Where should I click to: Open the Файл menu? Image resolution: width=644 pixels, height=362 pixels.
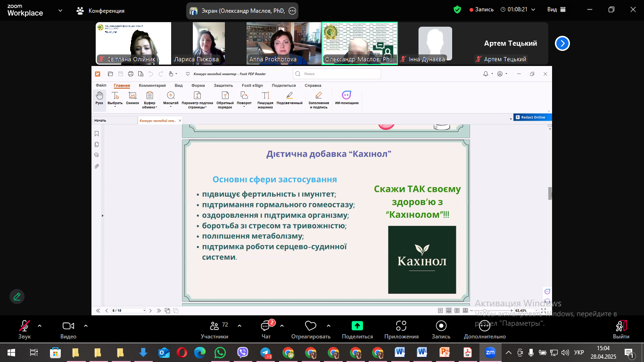point(101,85)
